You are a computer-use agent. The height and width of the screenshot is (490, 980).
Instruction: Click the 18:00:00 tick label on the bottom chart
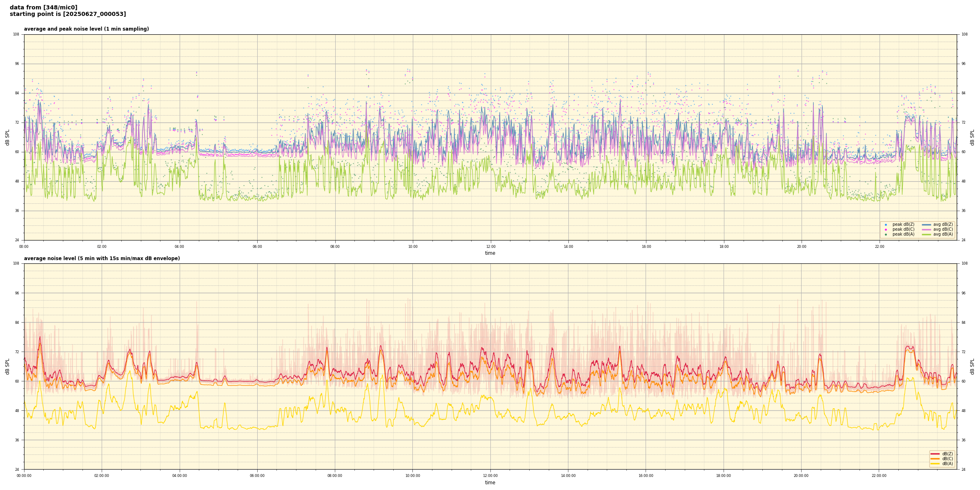pyautogui.click(x=724, y=476)
